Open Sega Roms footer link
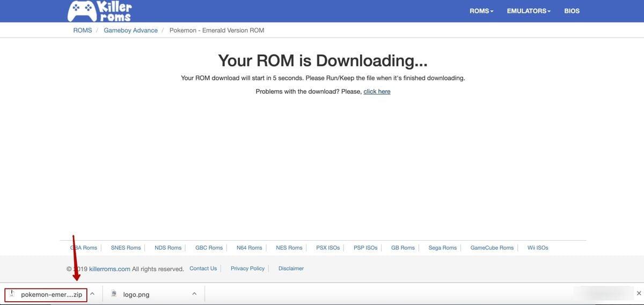 coord(442,248)
